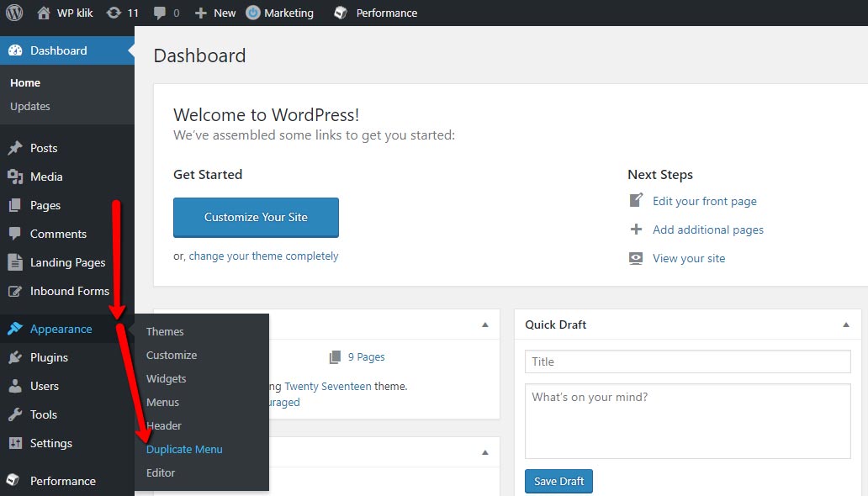Open the View your site link
868x496 pixels.
click(689, 259)
